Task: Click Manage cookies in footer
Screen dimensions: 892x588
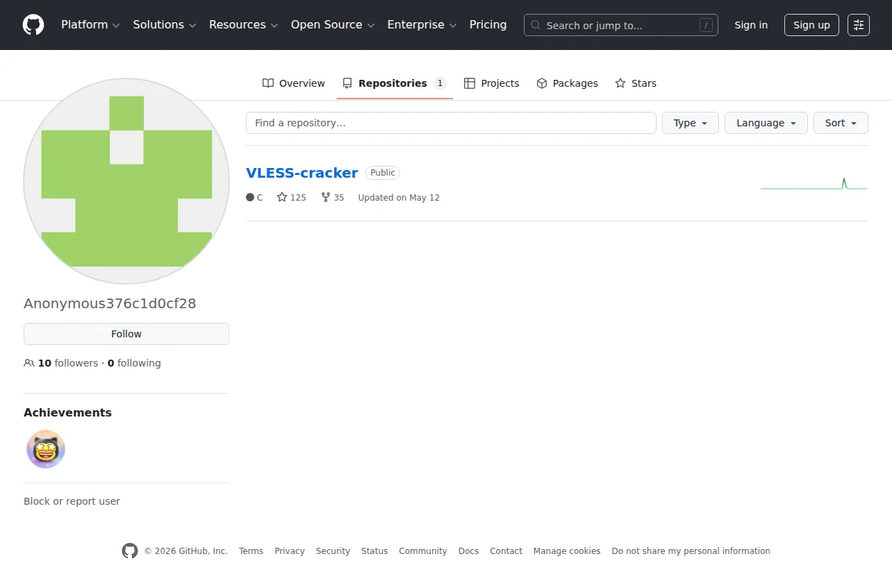Action: click(x=567, y=551)
